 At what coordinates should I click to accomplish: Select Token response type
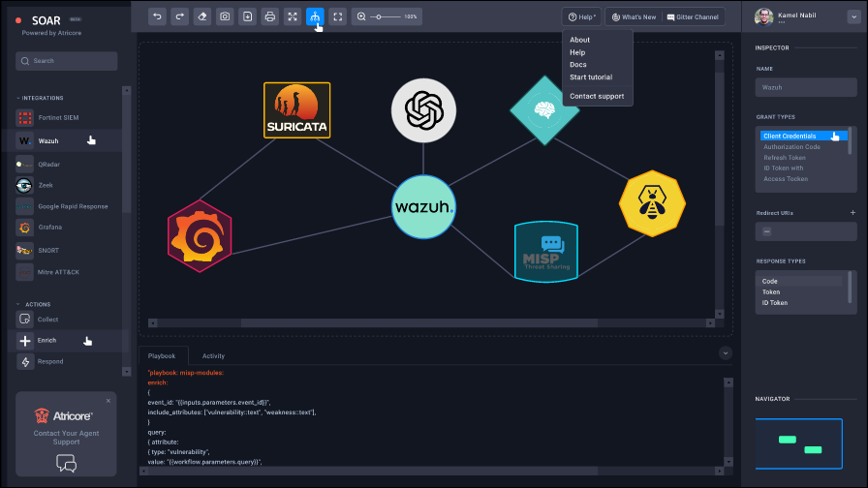pos(770,292)
